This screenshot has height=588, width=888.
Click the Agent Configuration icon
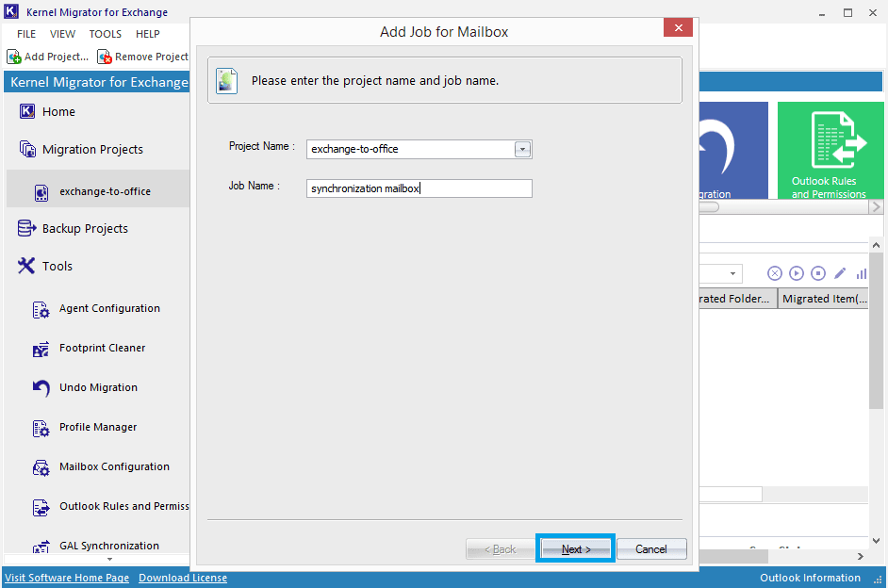pos(41,310)
